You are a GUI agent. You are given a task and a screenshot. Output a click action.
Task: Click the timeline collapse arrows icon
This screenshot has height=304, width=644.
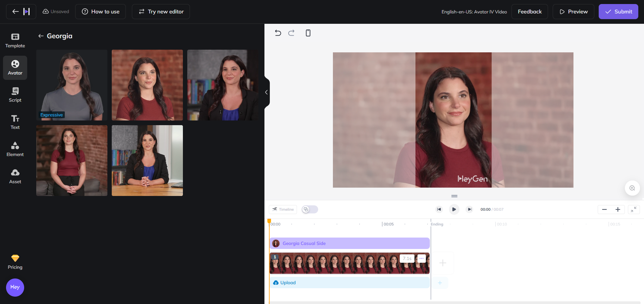tap(634, 209)
